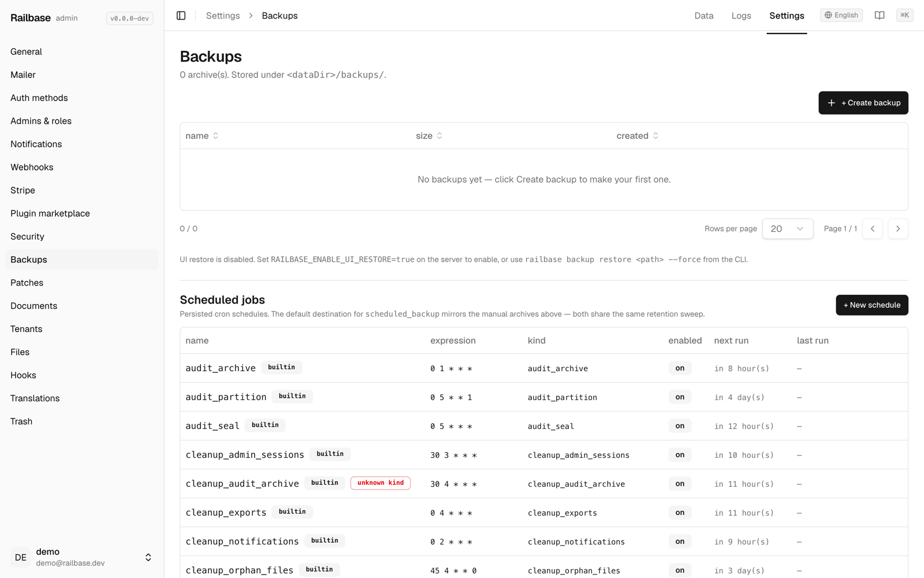The height and width of the screenshot is (578, 924).
Task: Click the New schedule button
Action: 871,305
